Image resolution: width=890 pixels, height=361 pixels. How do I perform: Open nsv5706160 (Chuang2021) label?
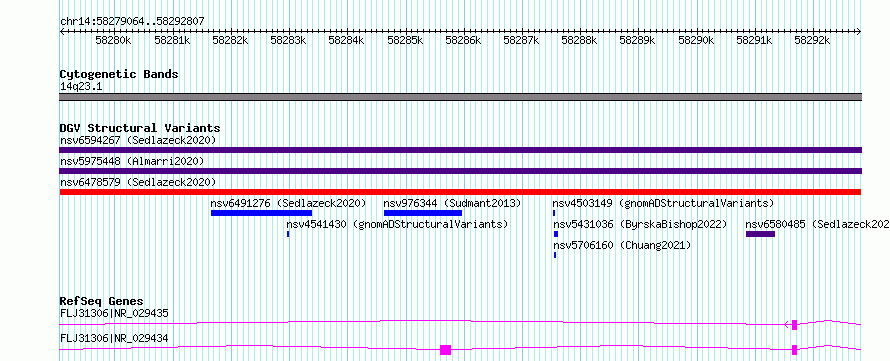[622, 245]
